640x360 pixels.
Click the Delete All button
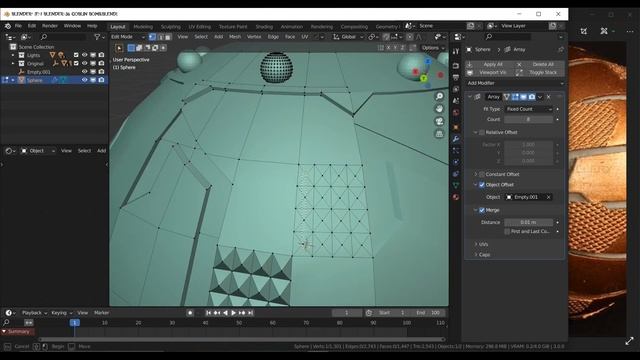[x=540, y=64]
